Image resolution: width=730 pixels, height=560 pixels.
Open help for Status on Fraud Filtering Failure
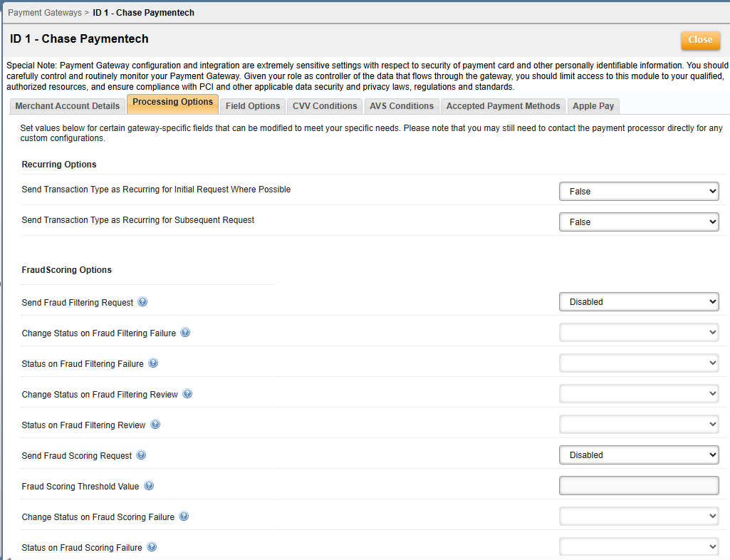[153, 363]
